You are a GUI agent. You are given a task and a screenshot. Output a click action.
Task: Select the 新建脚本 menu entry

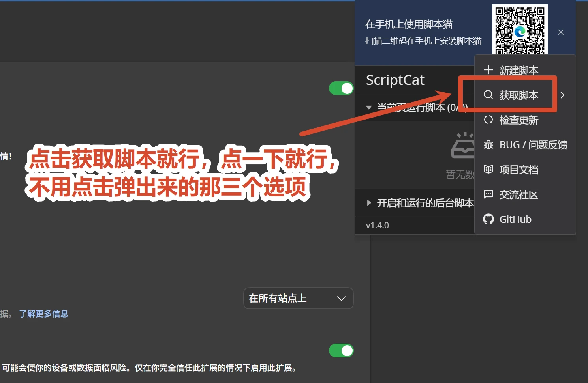[x=525, y=70]
